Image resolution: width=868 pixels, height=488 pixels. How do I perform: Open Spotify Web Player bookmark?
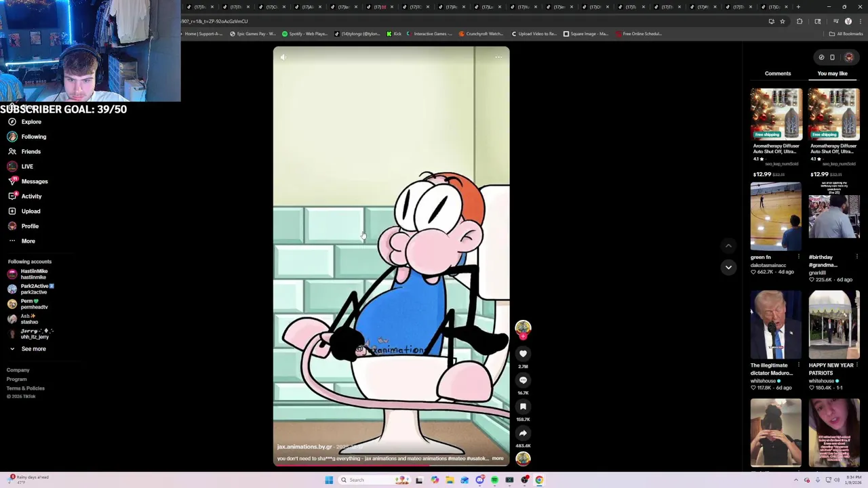point(304,34)
